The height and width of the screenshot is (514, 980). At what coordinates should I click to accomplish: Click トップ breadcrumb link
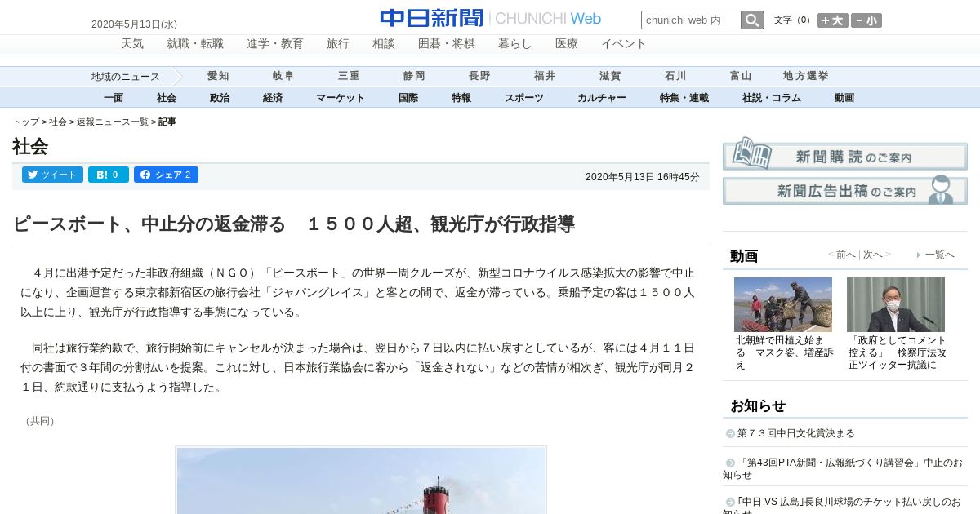[25, 122]
